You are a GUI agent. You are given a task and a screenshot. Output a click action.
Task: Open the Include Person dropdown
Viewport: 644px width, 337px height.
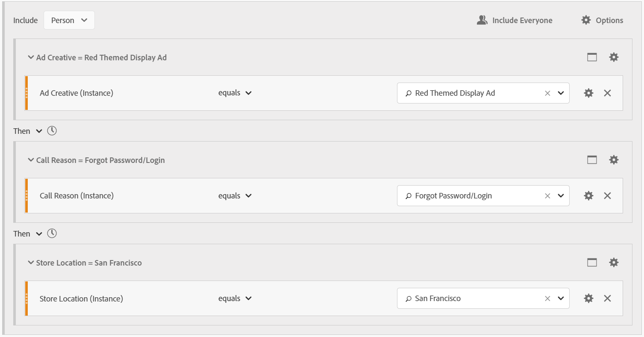click(69, 20)
